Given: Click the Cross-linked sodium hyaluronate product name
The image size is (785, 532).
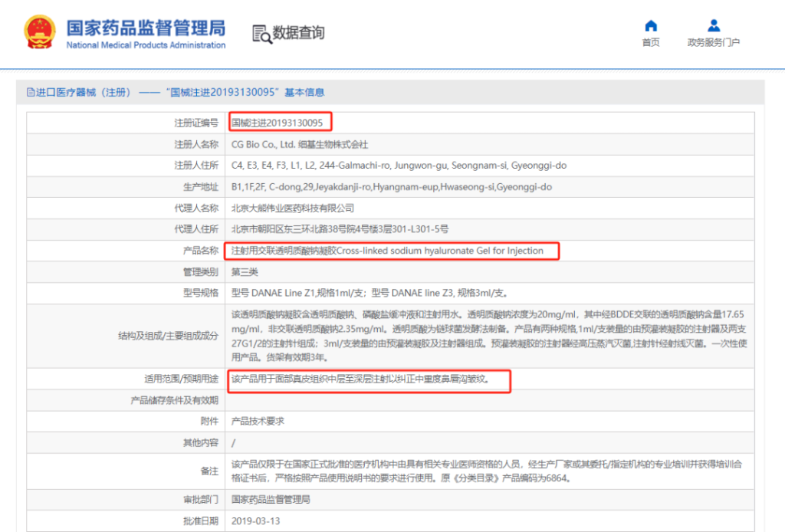Looking at the screenshot, I should (388, 251).
